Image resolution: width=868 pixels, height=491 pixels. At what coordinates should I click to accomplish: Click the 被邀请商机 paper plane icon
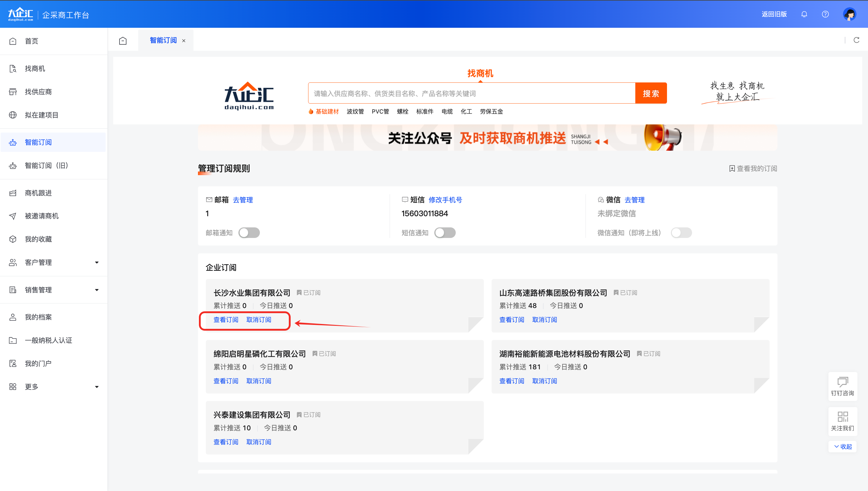[13, 216]
